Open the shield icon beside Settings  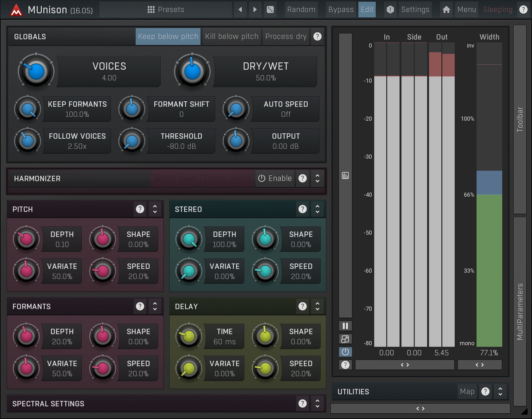[x=390, y=10]
